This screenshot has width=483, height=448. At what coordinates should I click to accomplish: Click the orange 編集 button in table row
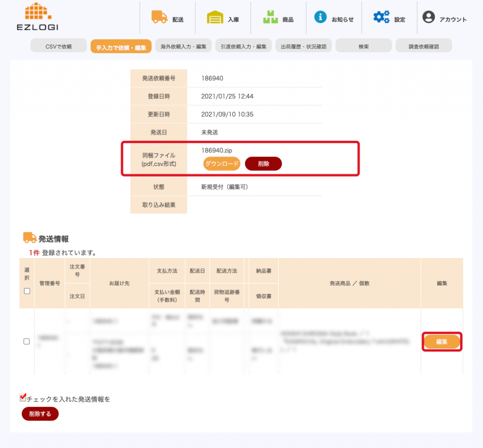pyautogui.click(x=441, y=341)
